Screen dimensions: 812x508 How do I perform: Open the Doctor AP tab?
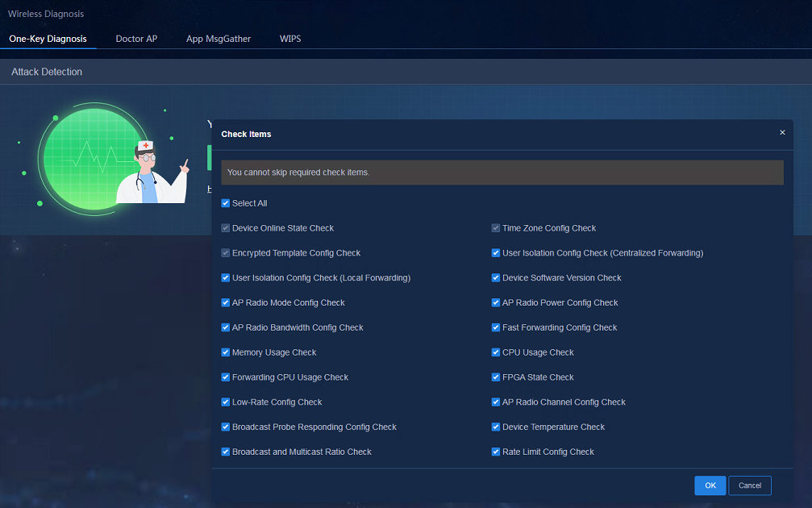136,39
